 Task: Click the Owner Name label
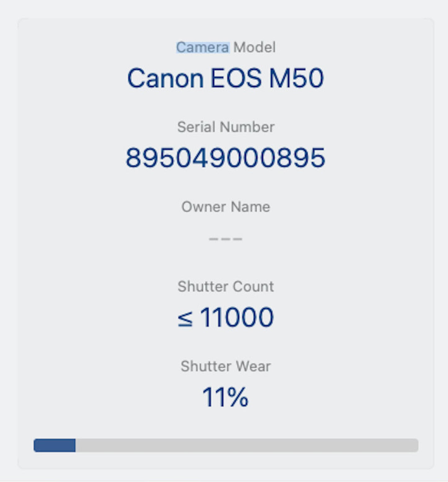click(226, 207)
